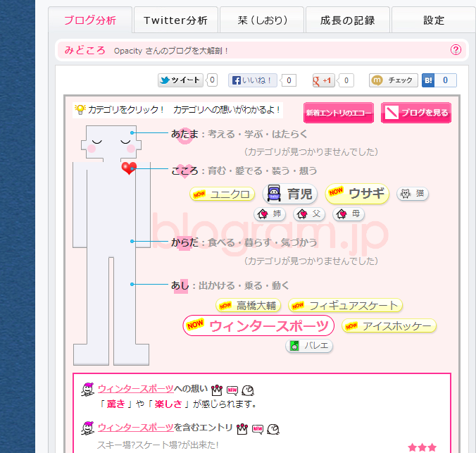Open the 設定 tab

tap(434, 20)
